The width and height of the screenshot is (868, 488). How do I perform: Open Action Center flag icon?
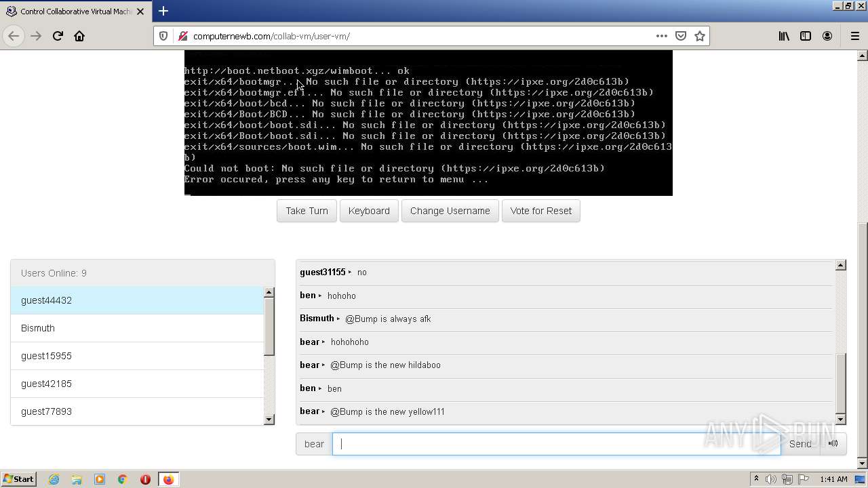click(804, 479)
